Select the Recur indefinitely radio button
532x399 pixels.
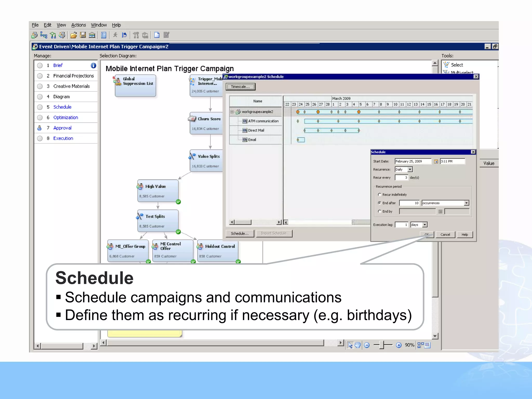pos(380,195)
